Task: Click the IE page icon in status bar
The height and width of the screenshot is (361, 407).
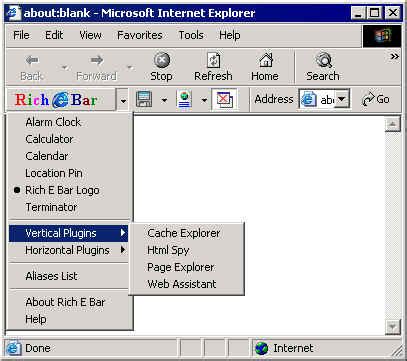Action: tap(13, 348)
